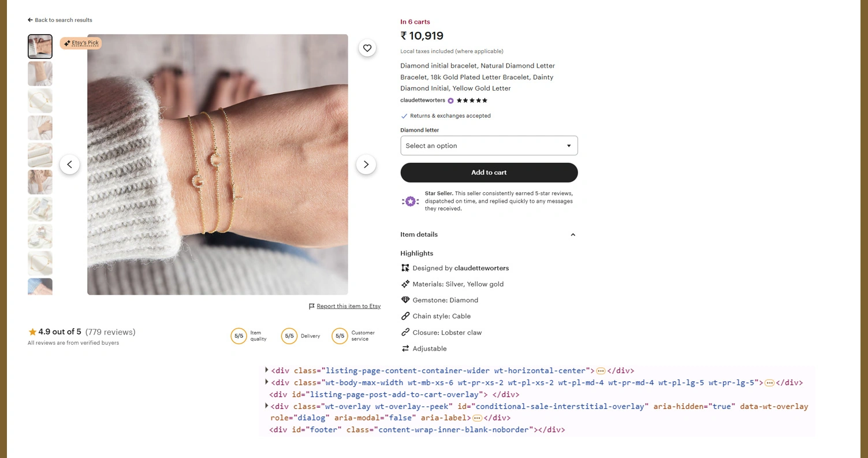Click the purple star seller badge beside claudetteworters
This screenshot has width=868, height=458.
[451, 100]
